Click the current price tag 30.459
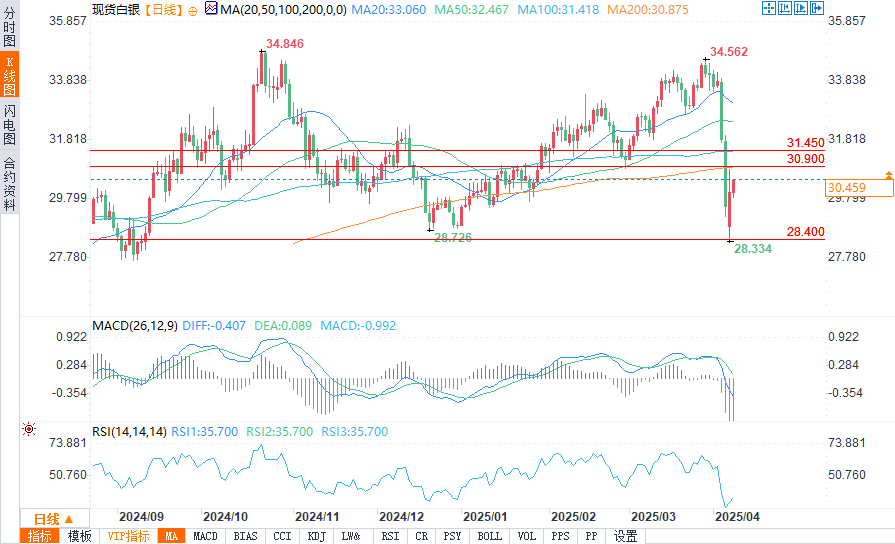Screen dimensions: 895x544 (858, 188)
